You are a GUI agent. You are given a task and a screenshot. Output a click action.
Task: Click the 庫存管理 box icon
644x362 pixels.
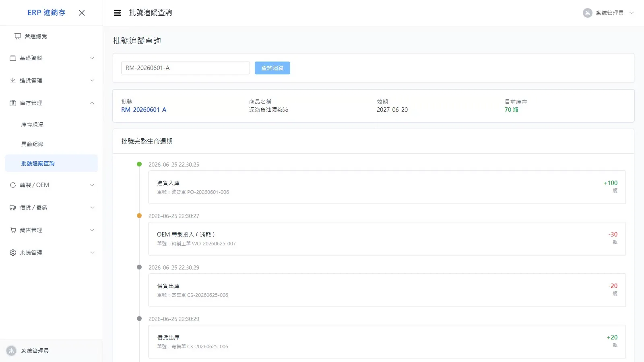[13, 103]
